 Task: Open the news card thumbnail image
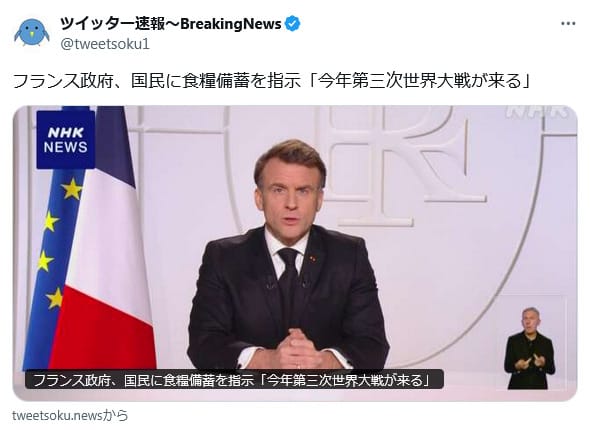coord(295,253)
